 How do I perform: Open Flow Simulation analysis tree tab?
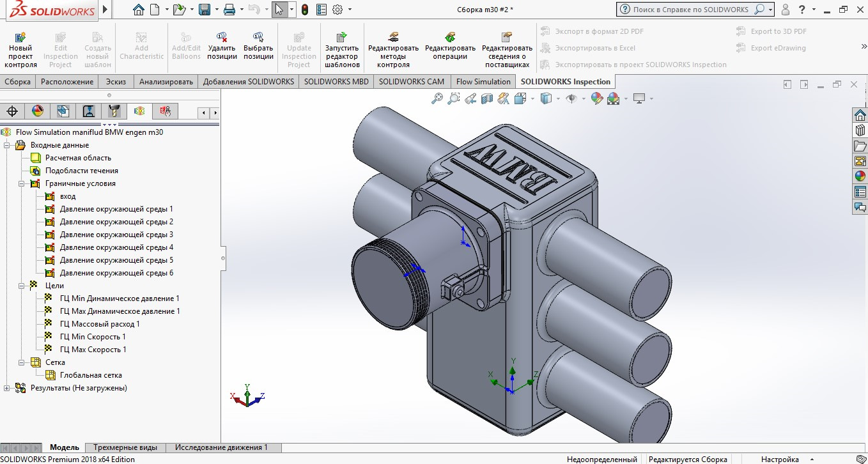(139, 111)
